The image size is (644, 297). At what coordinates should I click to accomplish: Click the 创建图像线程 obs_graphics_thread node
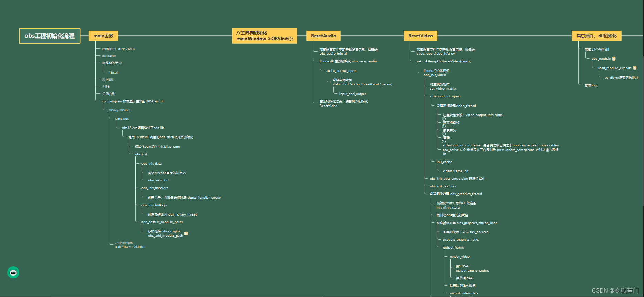tap(456, 194)
